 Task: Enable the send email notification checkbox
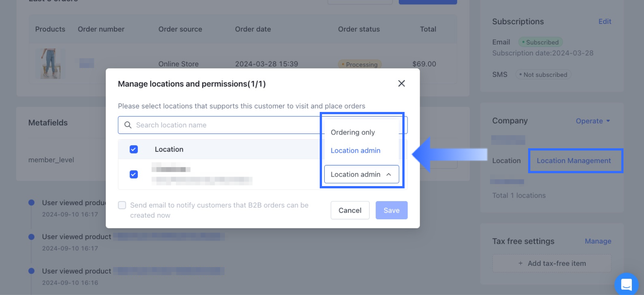point(122,205)
